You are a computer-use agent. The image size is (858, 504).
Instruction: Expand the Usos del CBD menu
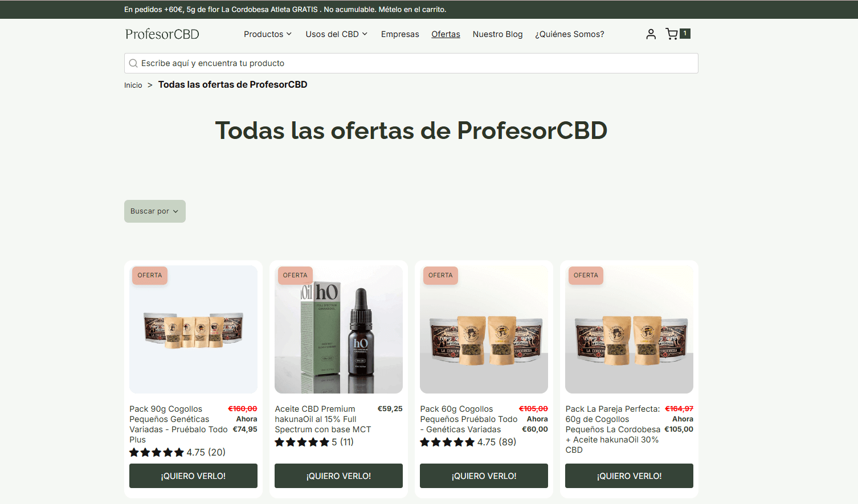click(x=337, y=34)
